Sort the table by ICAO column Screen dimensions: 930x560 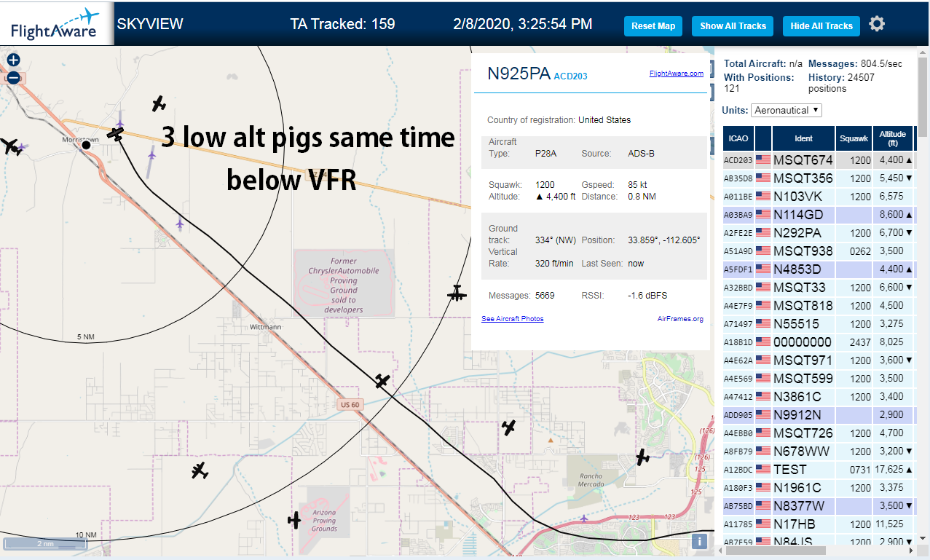pos(738,138)
